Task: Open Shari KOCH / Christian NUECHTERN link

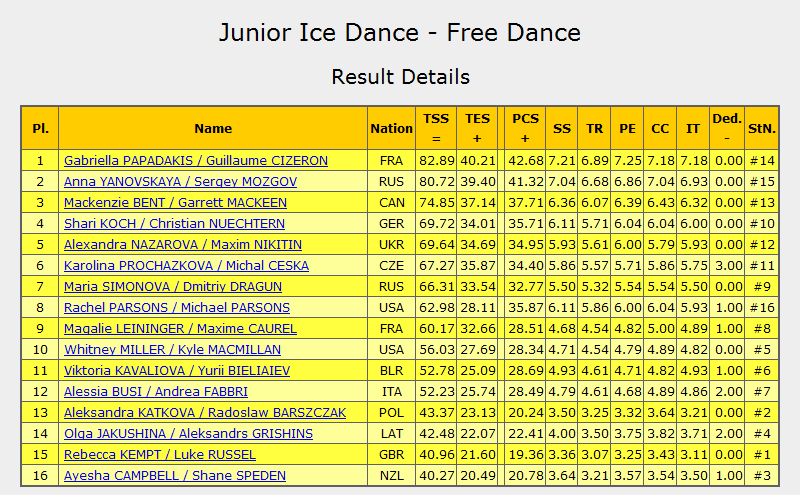Action: [174, 224]
